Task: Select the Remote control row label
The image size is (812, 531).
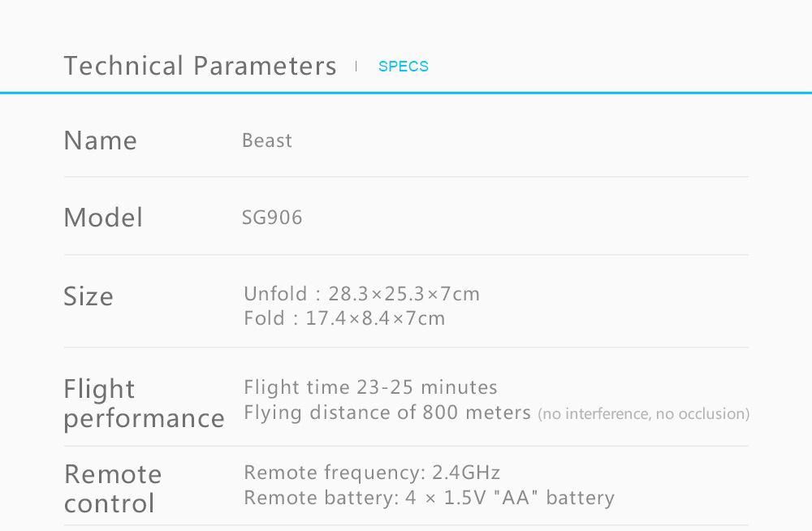Action: 113,488
